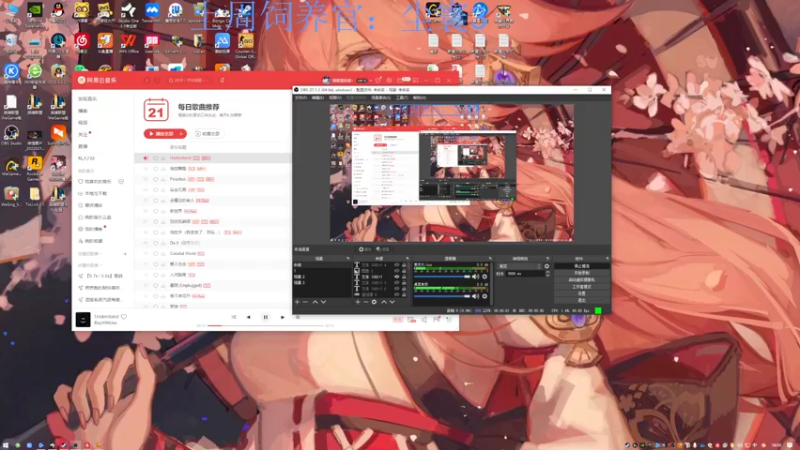Open the add-to dropdown on Play All button
800x450 pixels.
click(181, 134)
